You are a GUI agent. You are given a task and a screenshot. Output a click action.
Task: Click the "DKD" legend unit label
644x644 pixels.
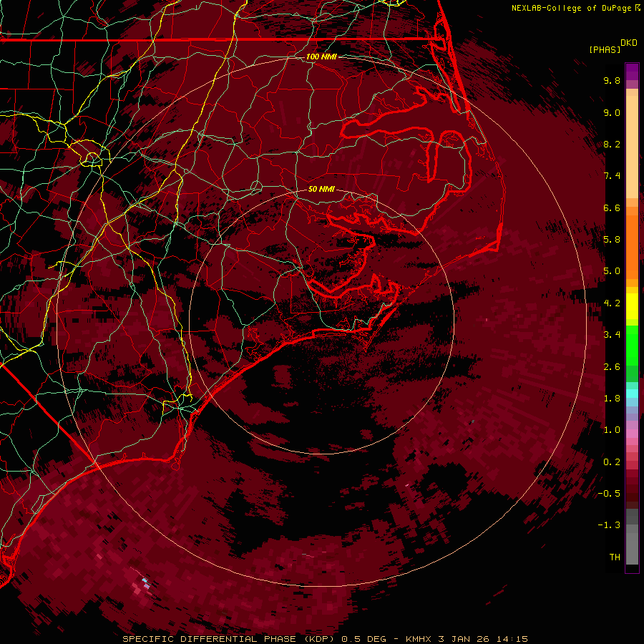pyautogui.click(x=629, y=43)
